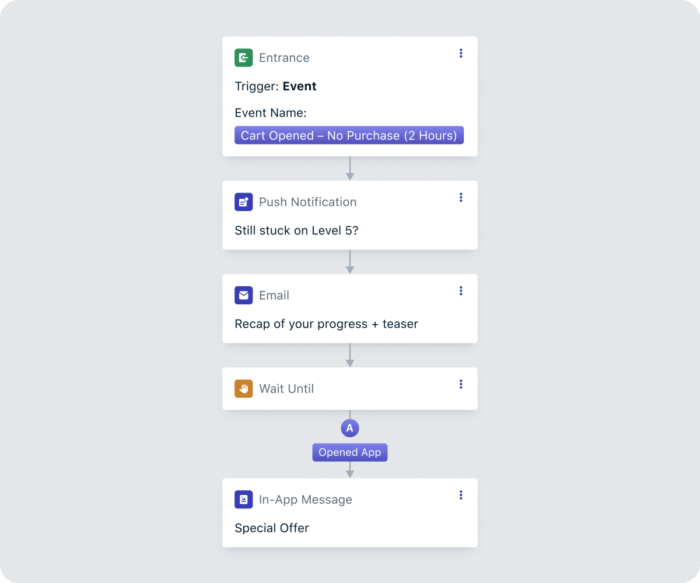Click the In-App Message step icon
Image resolution: width=700 pixels, height=583 pixels.
[x=244, y=499]
